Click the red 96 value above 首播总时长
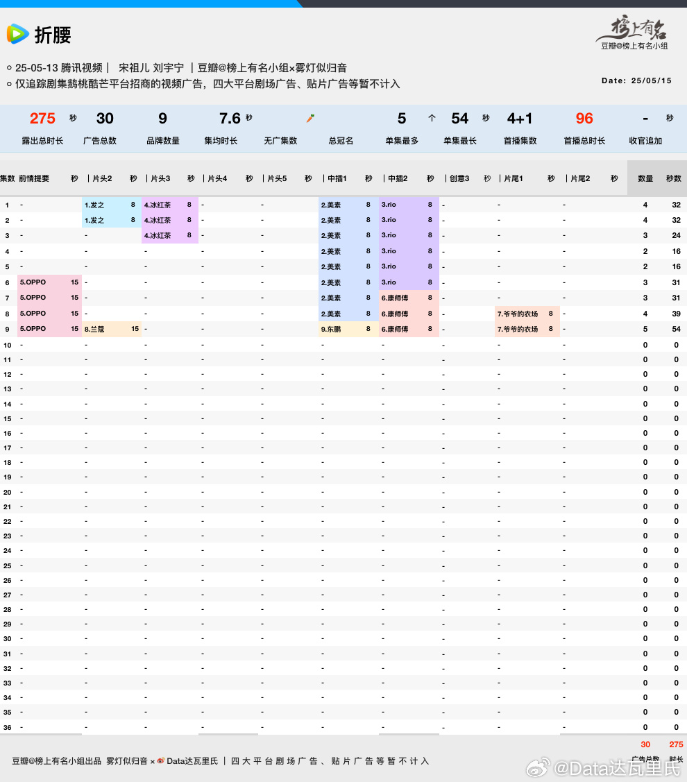This screenshot has width=687, height=784. (x=584, y=119)
